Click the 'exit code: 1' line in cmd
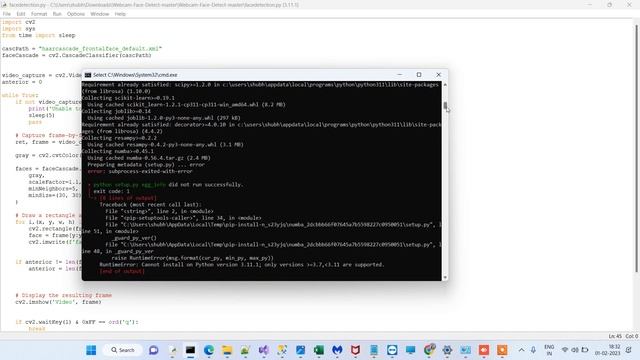640x360 pixels. (x=111, y=191)
